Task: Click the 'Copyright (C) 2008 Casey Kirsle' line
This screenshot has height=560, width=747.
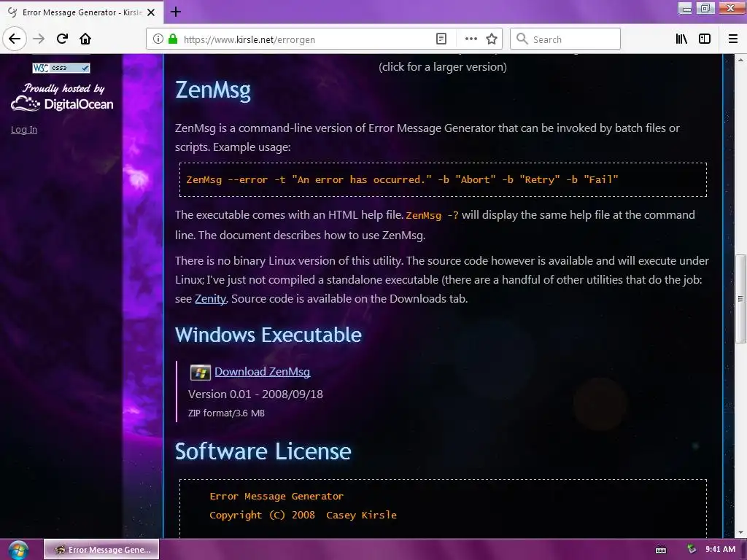Action: tap(303, 516)
